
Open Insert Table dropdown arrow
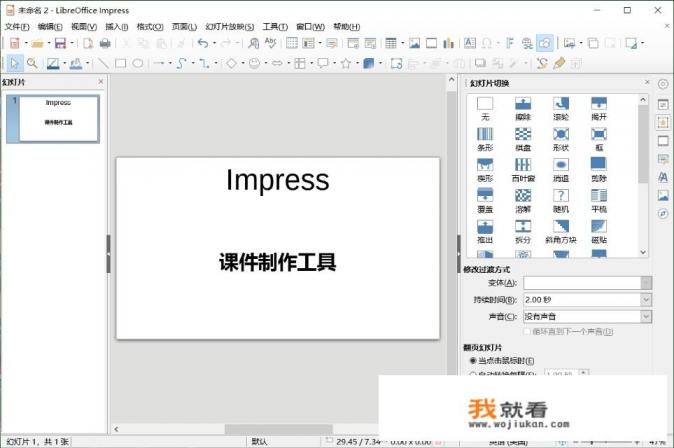[x=402, y=43]
